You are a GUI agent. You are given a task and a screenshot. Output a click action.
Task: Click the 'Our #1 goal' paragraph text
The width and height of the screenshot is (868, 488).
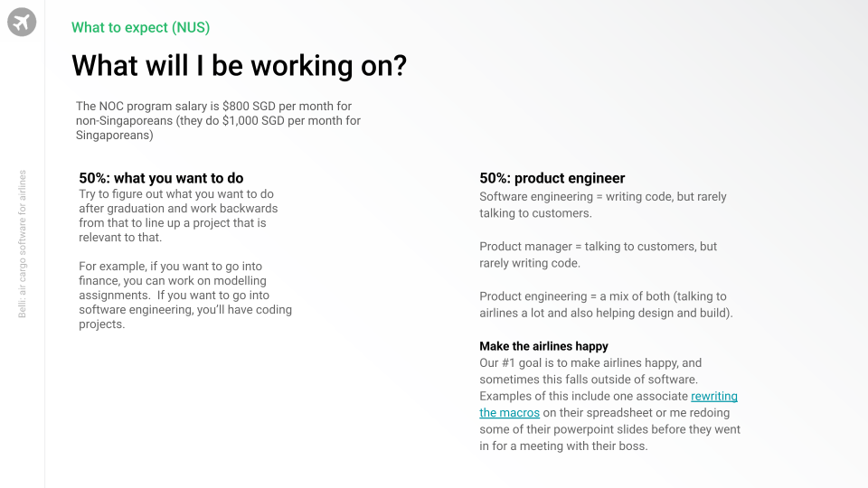(x=609, y=405)
